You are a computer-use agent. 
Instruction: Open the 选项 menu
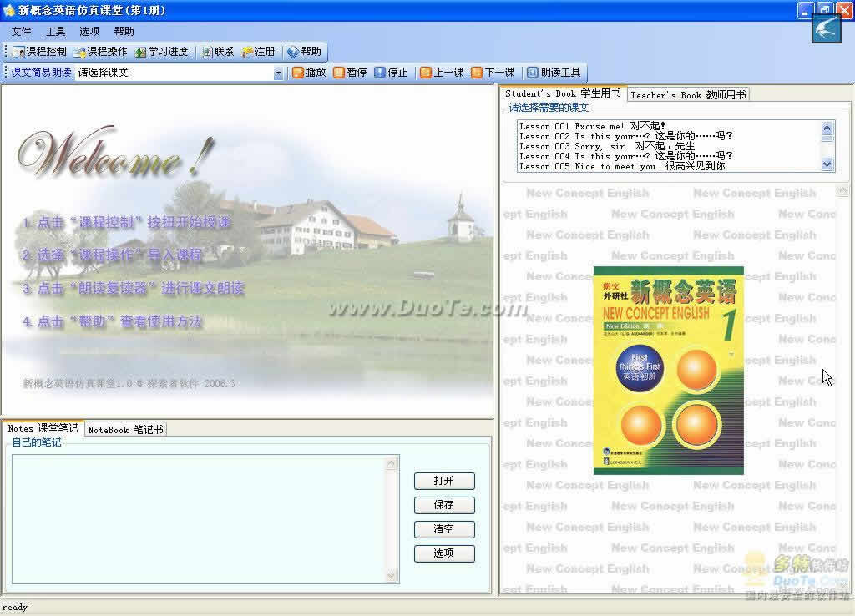[89, 32]
